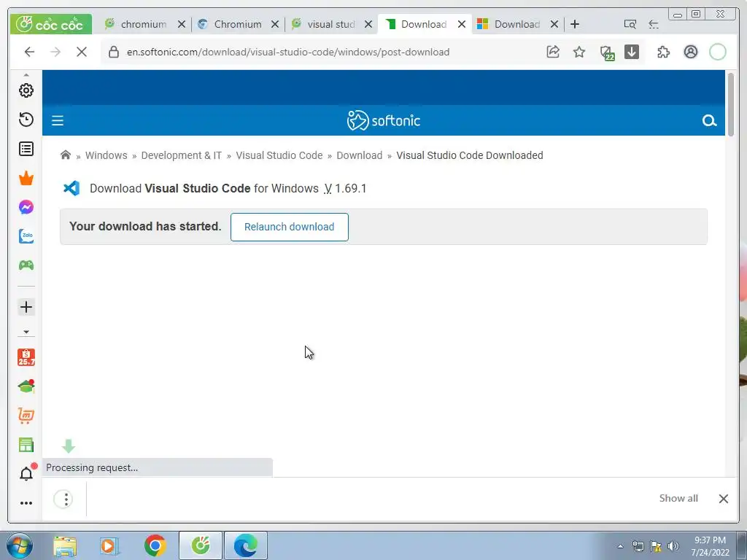Click Relaunch download button
This screenshot has height=560, width=747.
click(289, 227)
